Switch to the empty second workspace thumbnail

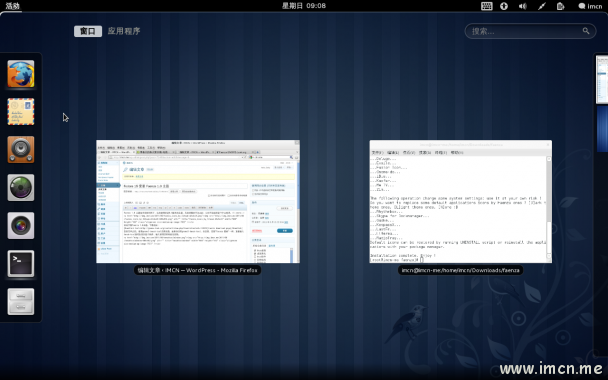pyautogui.click(x=602, y=129)
